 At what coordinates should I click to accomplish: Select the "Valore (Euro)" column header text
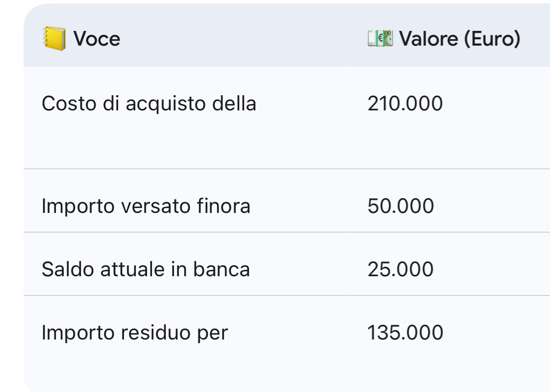pos(460,38)
